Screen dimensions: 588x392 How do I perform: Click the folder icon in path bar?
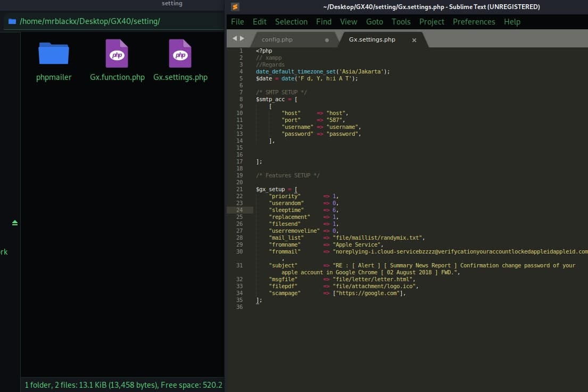click(12, 21)
